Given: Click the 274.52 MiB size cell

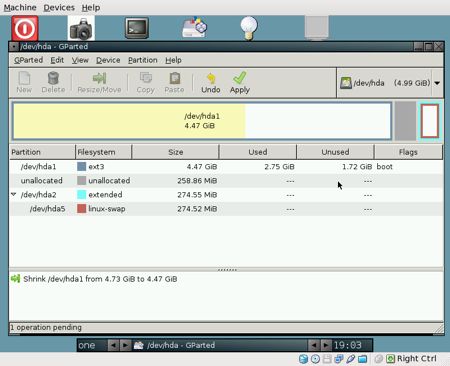Looking at the screenshot, I should (197, 209).
